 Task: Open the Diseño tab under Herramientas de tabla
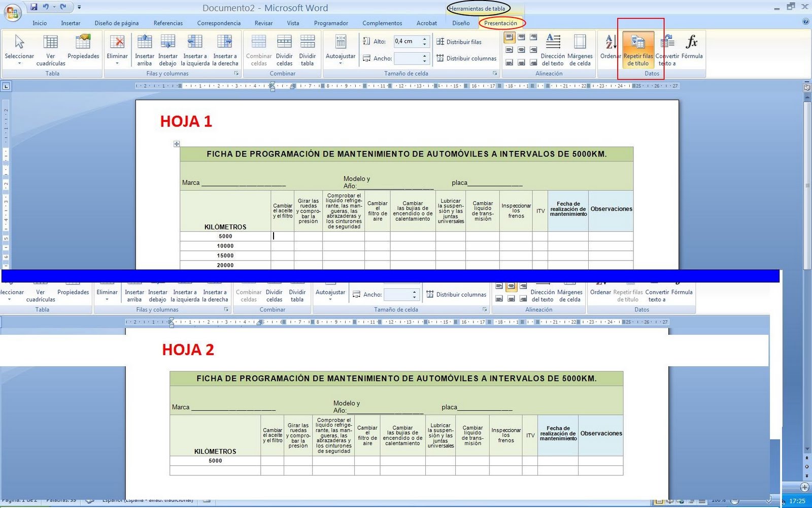click(460, 23)
